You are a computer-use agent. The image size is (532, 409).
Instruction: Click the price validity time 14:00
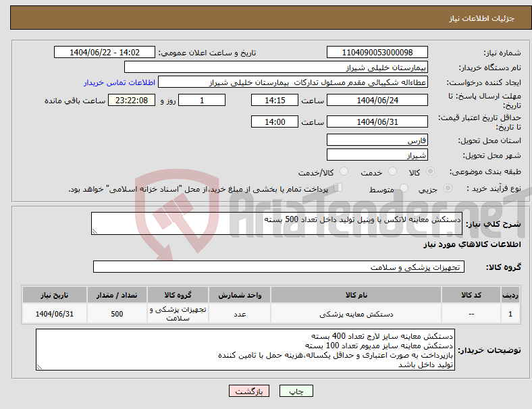tap(275, 121)
